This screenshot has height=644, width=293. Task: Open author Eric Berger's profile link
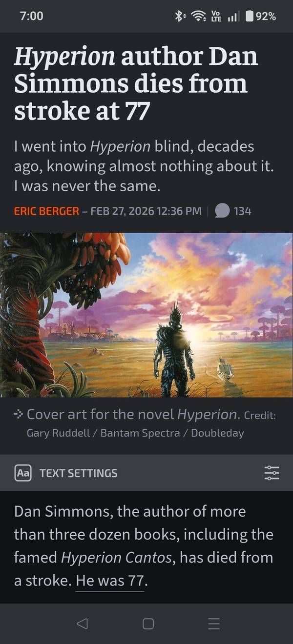coord(46,211)
